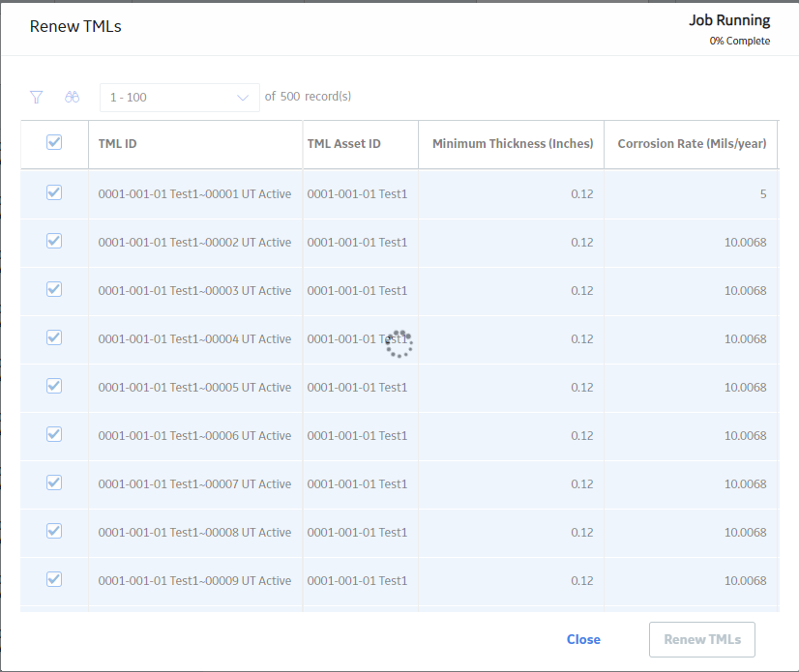Viewport: 799px width, 672px height.
Task: Close the Renew TMLs dialog
Action: coord(583,639)
